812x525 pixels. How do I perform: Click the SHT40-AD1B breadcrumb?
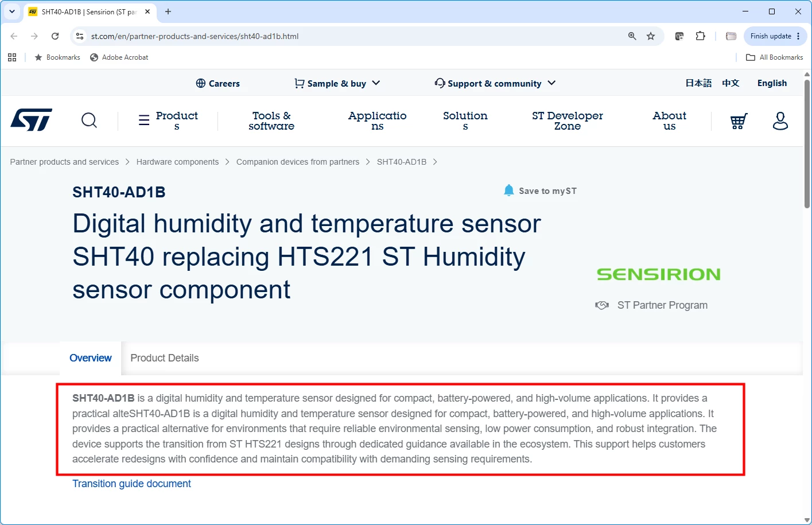(x=402, y=162)
